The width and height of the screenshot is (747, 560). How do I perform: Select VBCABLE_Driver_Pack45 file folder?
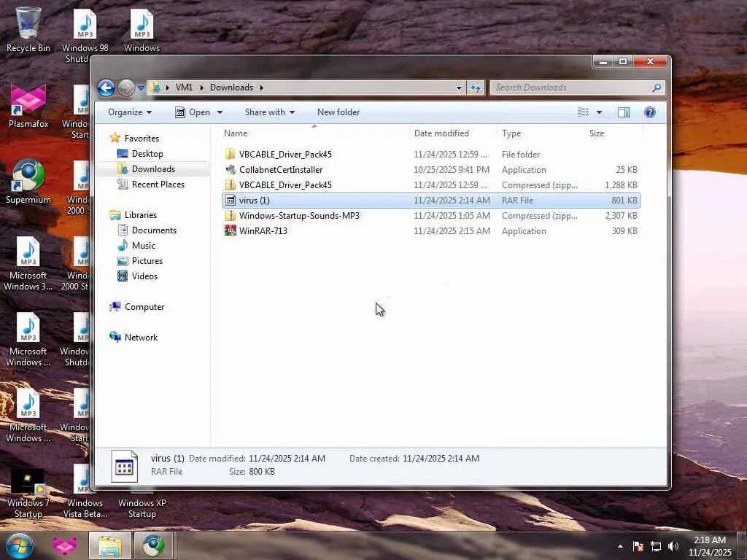point(431,155)
